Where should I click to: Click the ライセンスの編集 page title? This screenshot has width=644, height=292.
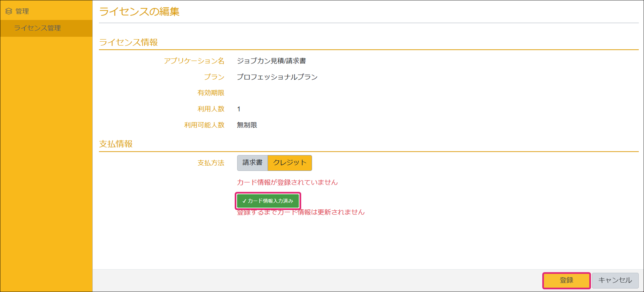tap(139, 12)
